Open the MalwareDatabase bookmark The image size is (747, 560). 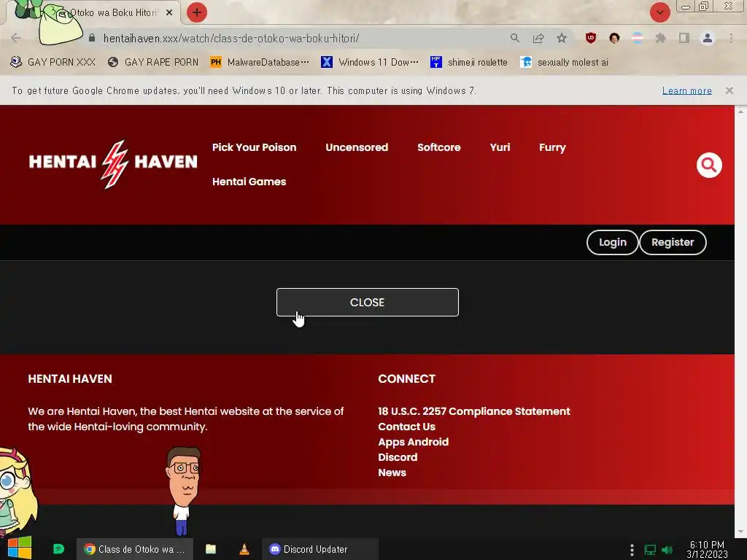pyautogui.click(x=260, y=62)
